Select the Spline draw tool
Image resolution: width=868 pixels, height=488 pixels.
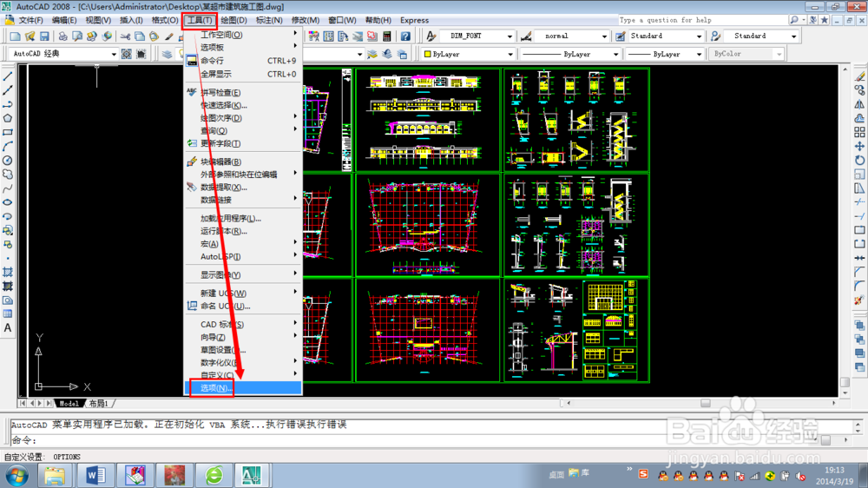[8, 188]
